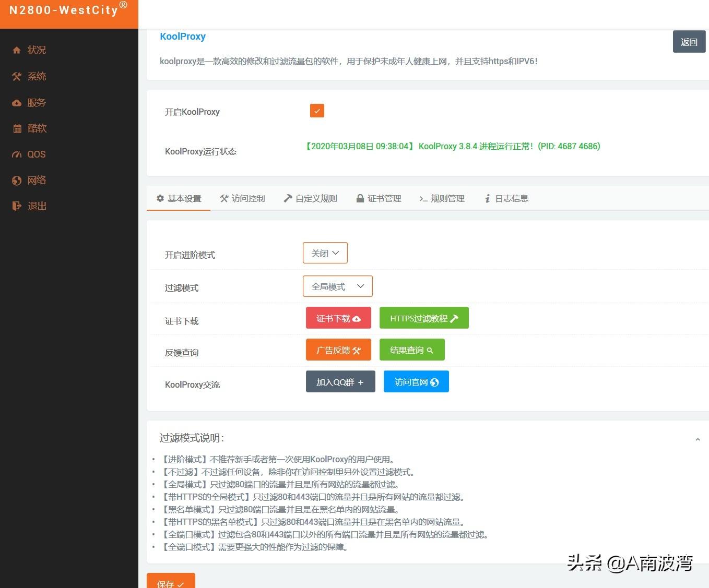The height and width of the screenshot is (588, 709).
Task: Click the globe icon beside 网络
Action: click(x=17, y=181)
